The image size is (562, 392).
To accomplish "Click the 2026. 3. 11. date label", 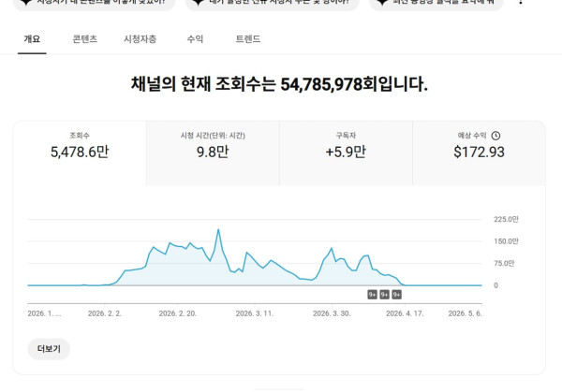I will tap(255, 313).
